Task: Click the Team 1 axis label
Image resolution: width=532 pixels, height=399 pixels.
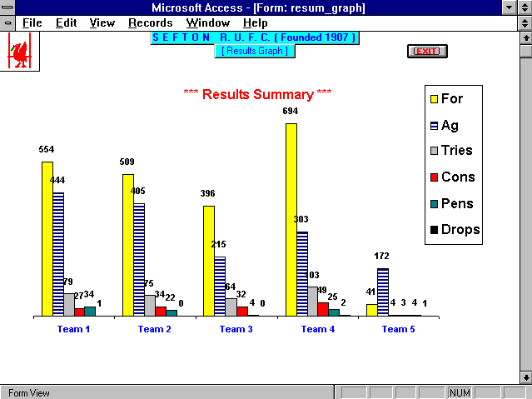Action: [x=73, y=329]
